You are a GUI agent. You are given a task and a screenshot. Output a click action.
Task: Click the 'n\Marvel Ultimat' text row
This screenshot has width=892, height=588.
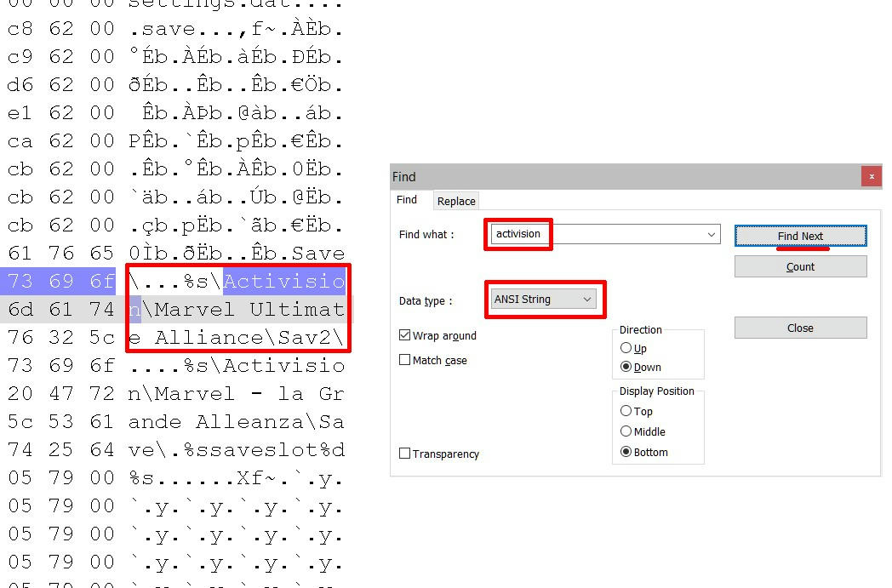[236, 310]
